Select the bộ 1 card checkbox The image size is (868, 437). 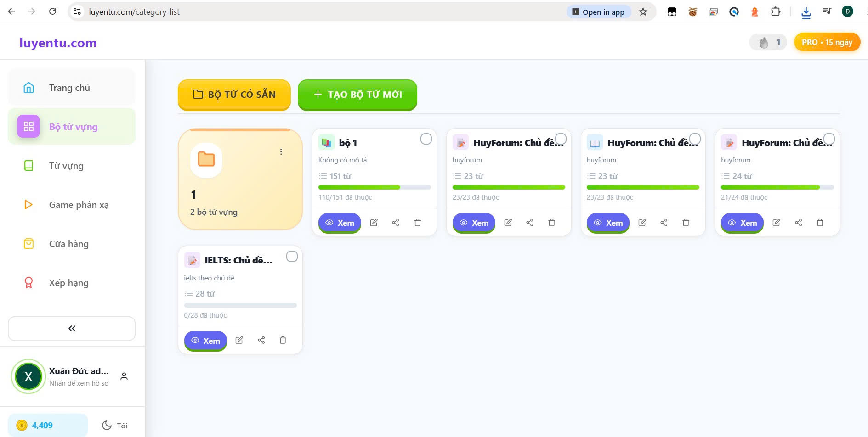pyautogui.click(x=426, y=139)
